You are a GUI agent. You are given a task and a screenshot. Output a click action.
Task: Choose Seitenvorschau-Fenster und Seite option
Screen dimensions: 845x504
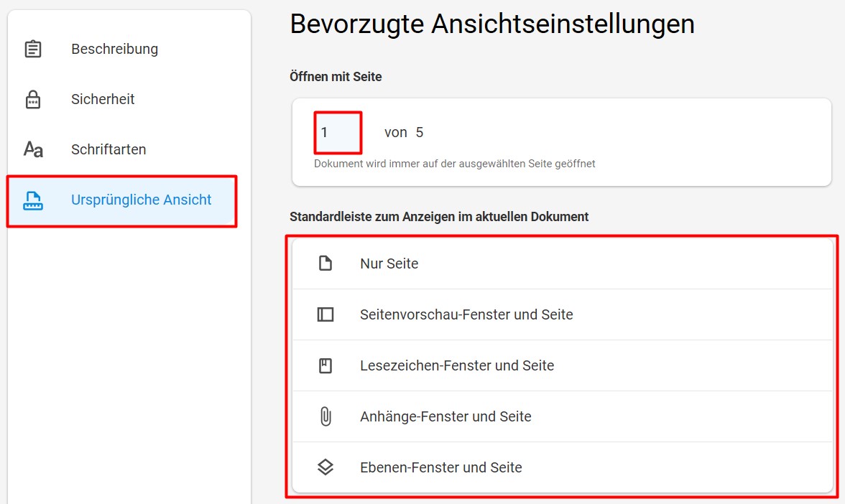pos(562,314)
